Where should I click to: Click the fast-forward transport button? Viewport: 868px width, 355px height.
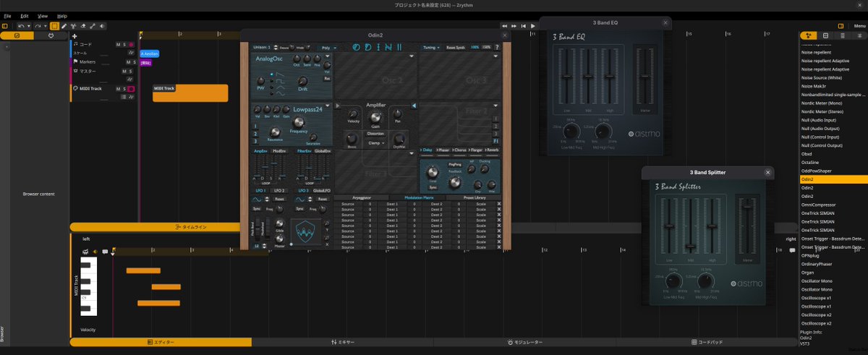(515, 26)
